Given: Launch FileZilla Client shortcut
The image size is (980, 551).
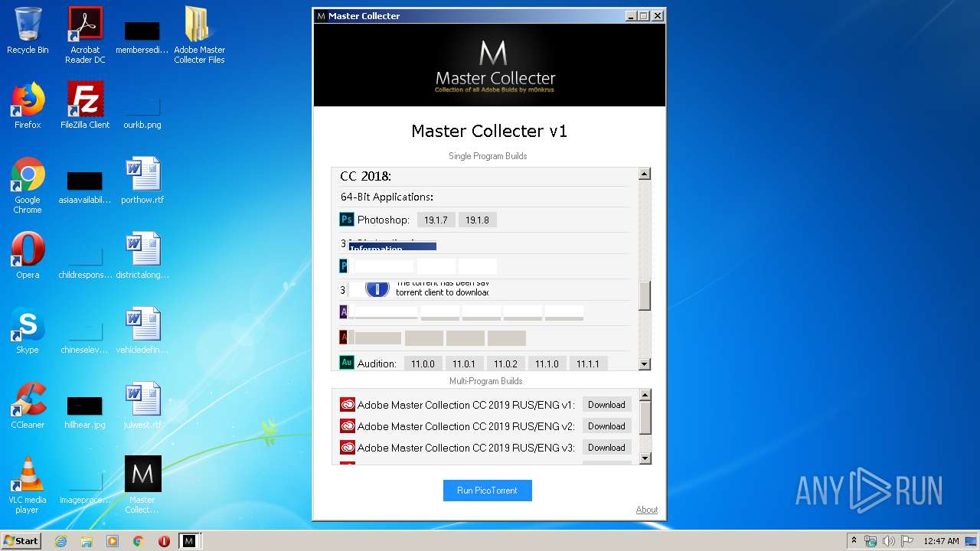Looking at the screenshot, I should coord(85,106).
